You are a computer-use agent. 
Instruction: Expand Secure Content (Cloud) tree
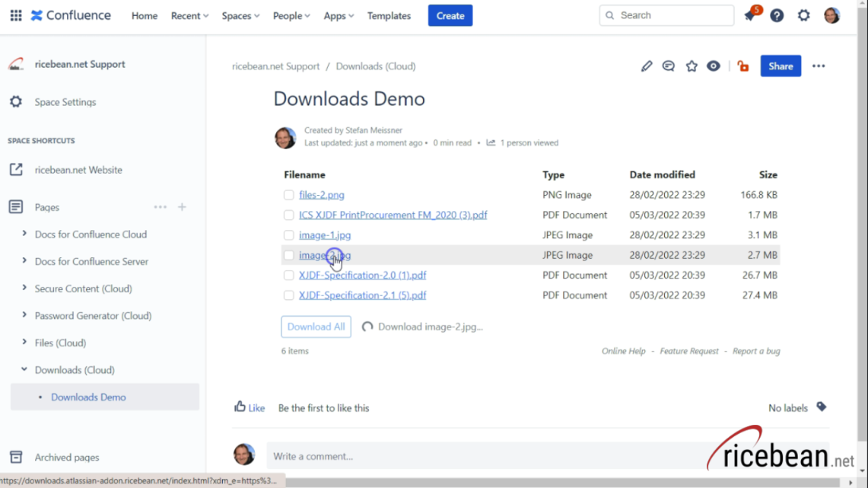[x=25, y=287]
